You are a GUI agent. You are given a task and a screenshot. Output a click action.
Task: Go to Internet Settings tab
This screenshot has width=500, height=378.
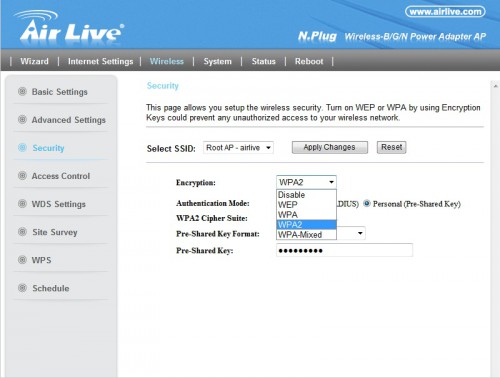point(100,61)
